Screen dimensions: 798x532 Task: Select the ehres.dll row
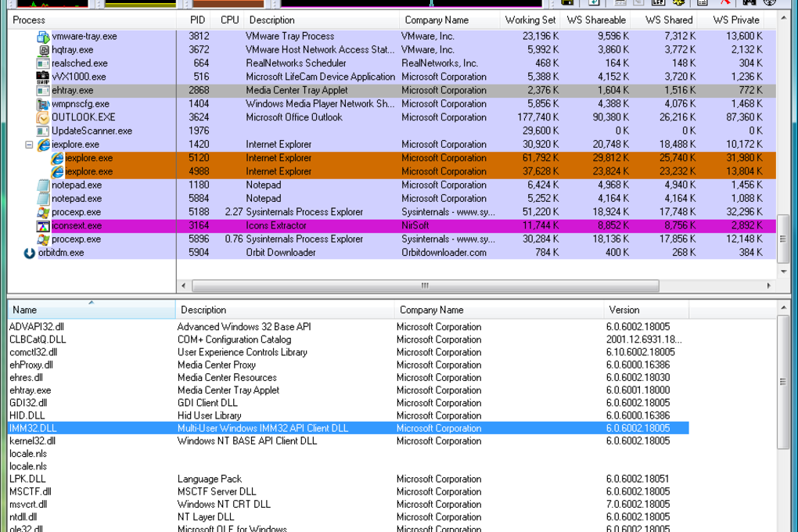[x=349, y=378]
